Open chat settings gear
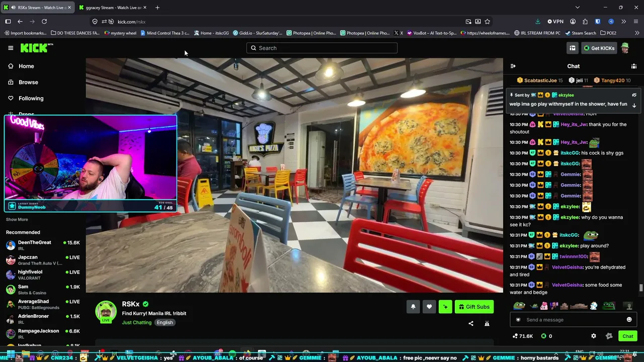This screenshot has width=644, height=362. [x=594, y=336]
